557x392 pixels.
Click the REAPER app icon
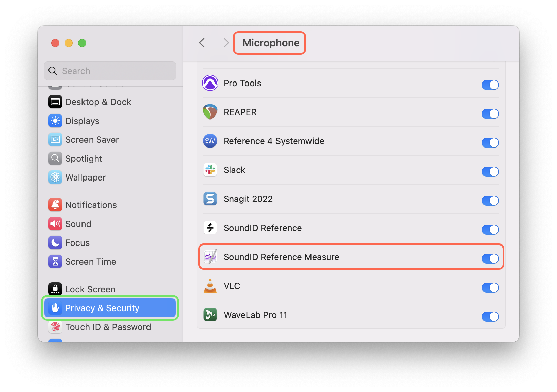pyautogui.click(x=210, y=112)
